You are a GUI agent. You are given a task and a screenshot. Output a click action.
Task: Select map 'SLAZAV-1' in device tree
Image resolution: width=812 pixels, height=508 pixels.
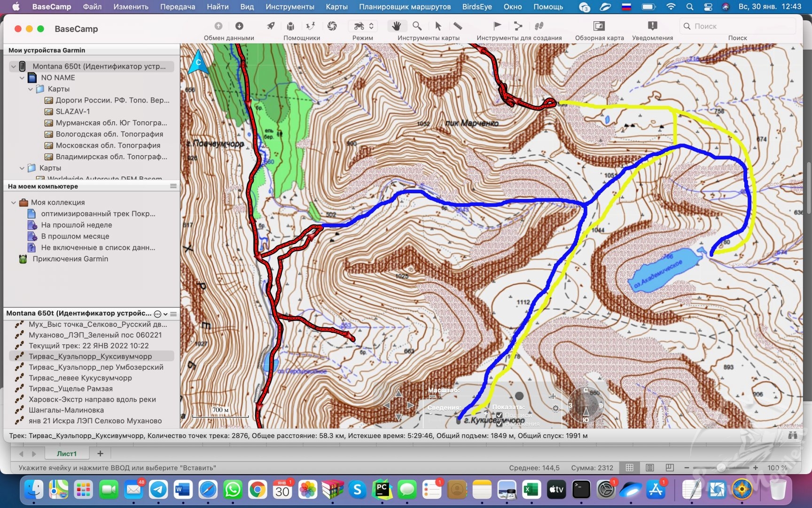coord(73,111)
